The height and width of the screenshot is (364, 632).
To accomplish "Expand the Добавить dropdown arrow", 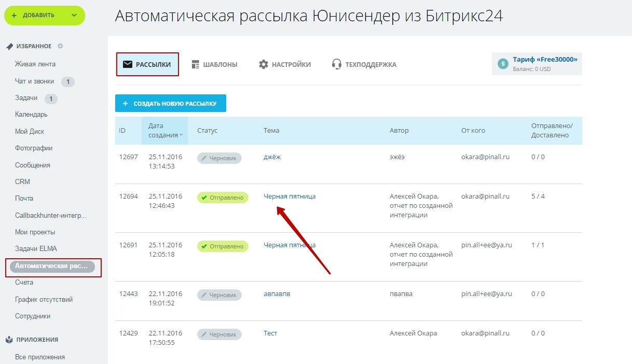I will tap(74, 15).
